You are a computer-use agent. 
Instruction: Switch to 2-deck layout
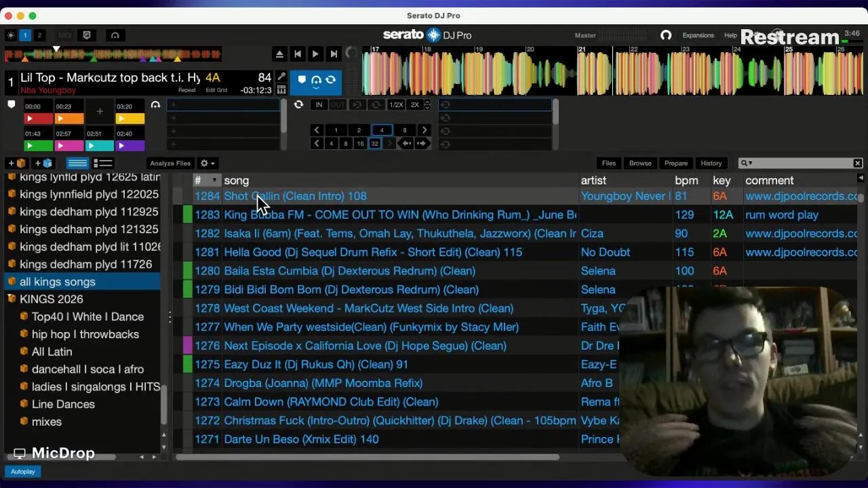click(x=39, y=35)
